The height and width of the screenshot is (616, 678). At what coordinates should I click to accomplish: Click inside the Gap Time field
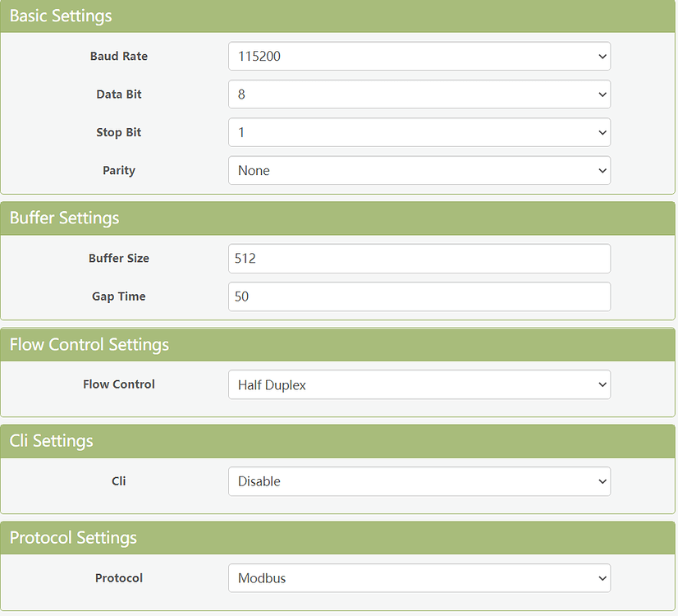419,297
